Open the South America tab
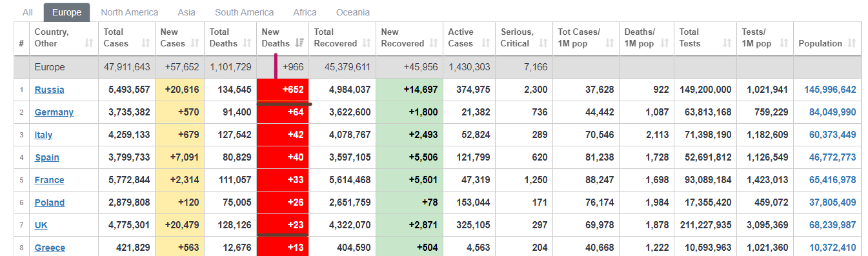This screenshot has height=256, width=868. (x=245, y=12)
